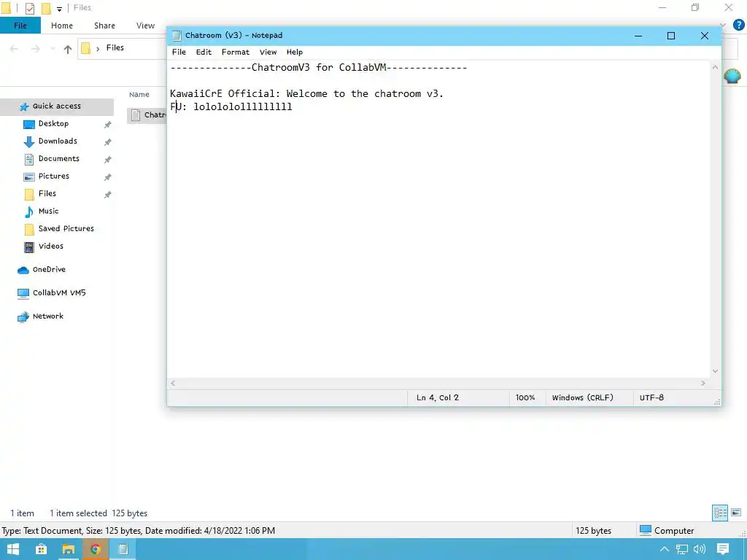Click the UTF-8 encoding status entry
This screenshot has height=560, width=747.
point(651,397)
